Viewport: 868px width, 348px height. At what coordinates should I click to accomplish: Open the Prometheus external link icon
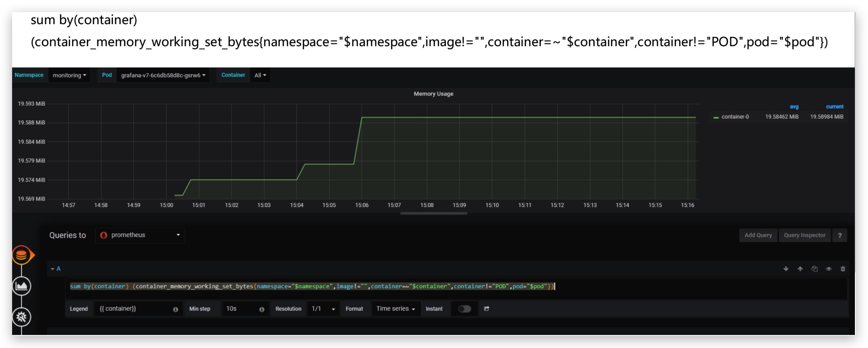pyautogui.click(x=487, y=309)
